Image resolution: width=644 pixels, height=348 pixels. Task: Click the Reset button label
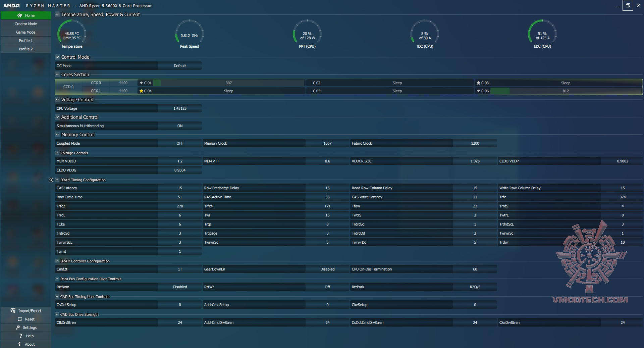30,319
